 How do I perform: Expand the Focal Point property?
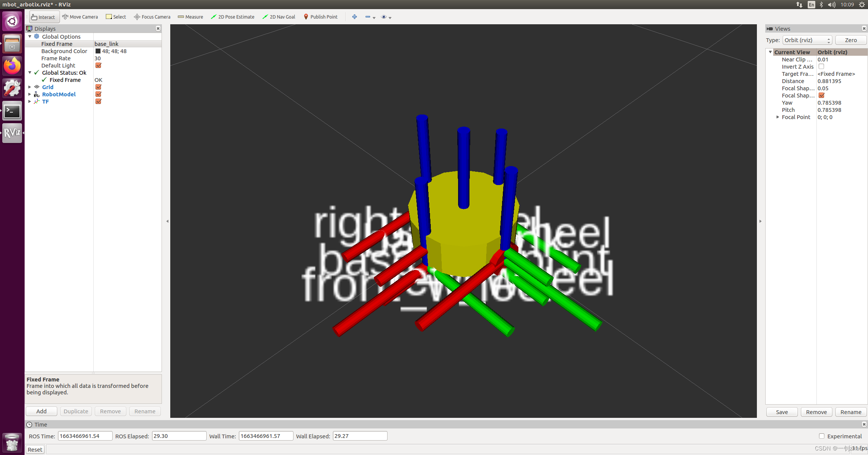click(x=778, y=117)
